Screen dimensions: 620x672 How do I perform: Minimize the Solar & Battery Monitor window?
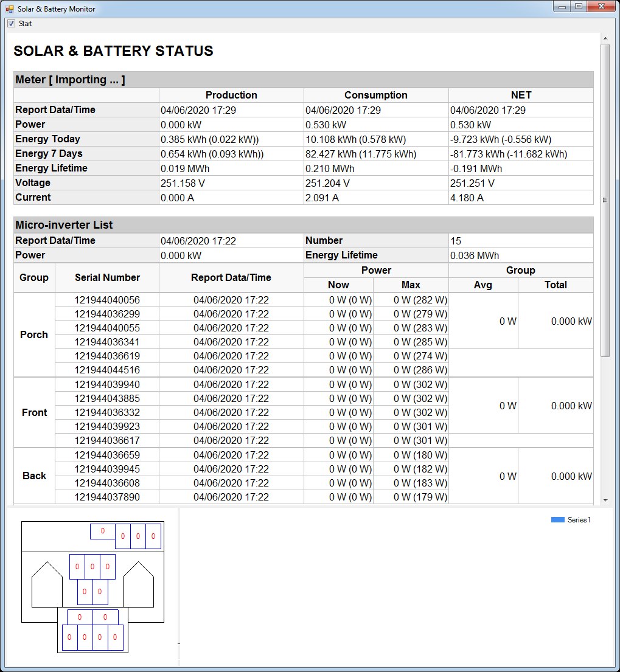coord(563,7)
